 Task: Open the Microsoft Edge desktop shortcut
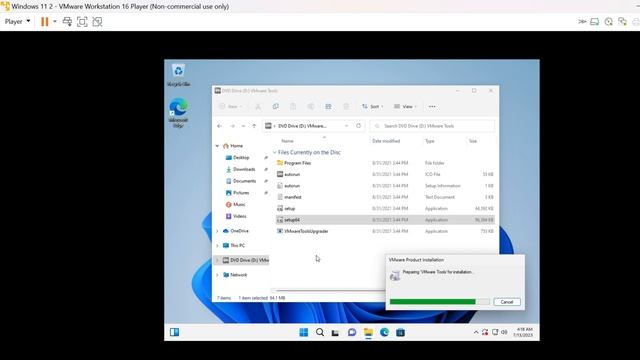tap(178, 113)
